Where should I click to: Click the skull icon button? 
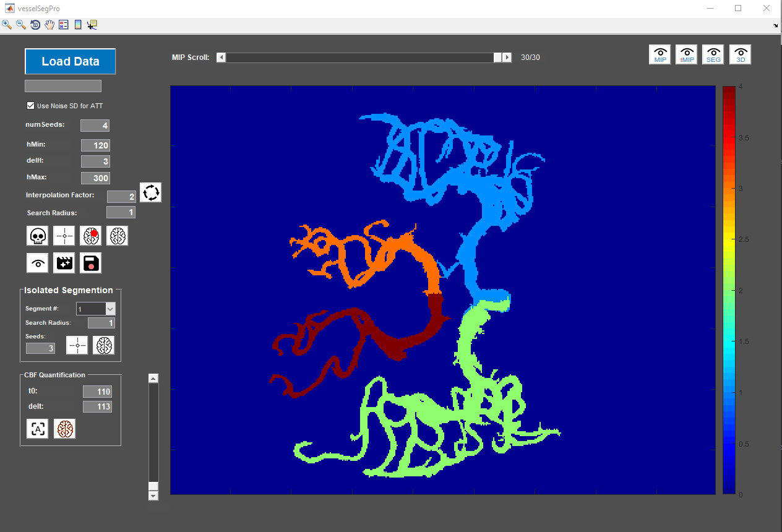pyautogui.click(x=38, y=236)
